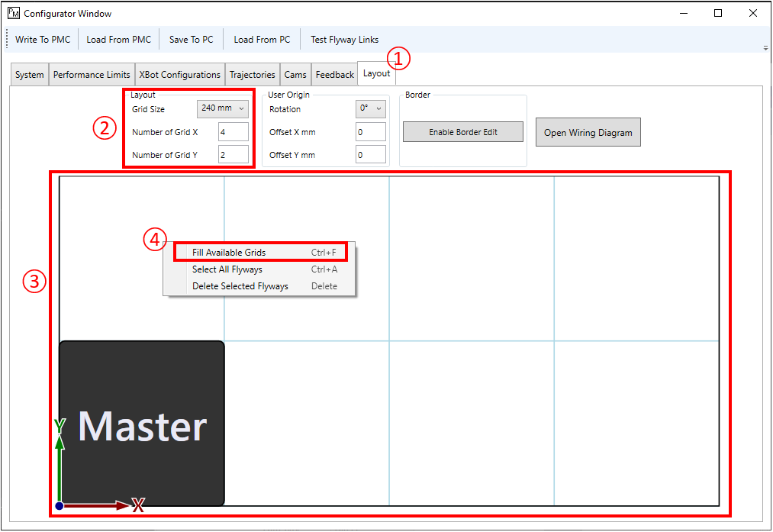Click Write To PMC toolbar button
The height and width of the screenshot is (532, 773).
click(43, 40)
